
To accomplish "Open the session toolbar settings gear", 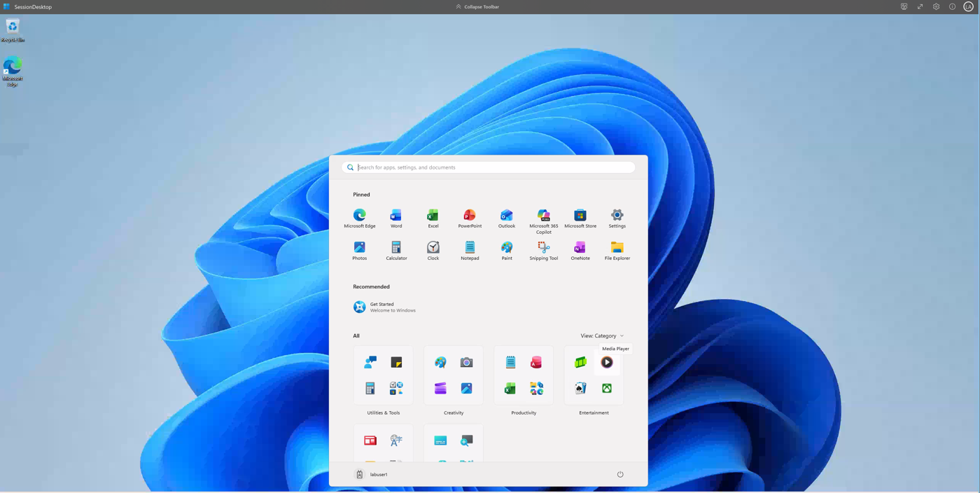I will pyautogui.click(x=937, y=7).
